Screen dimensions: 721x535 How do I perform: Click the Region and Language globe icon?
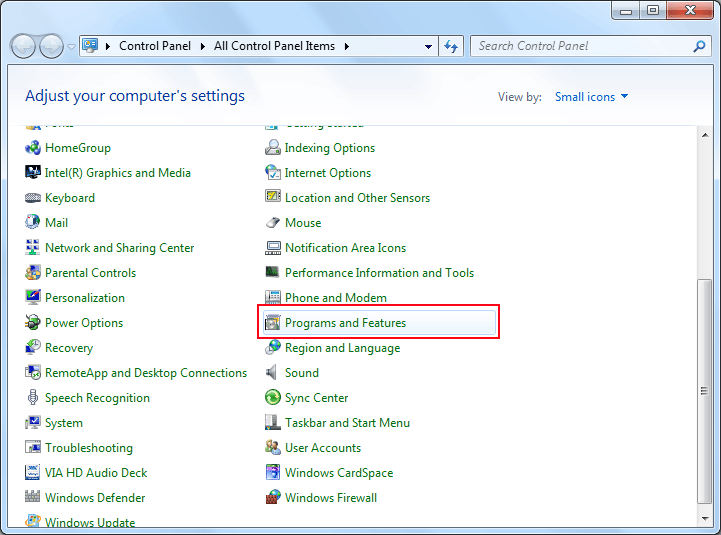[273, 348]
